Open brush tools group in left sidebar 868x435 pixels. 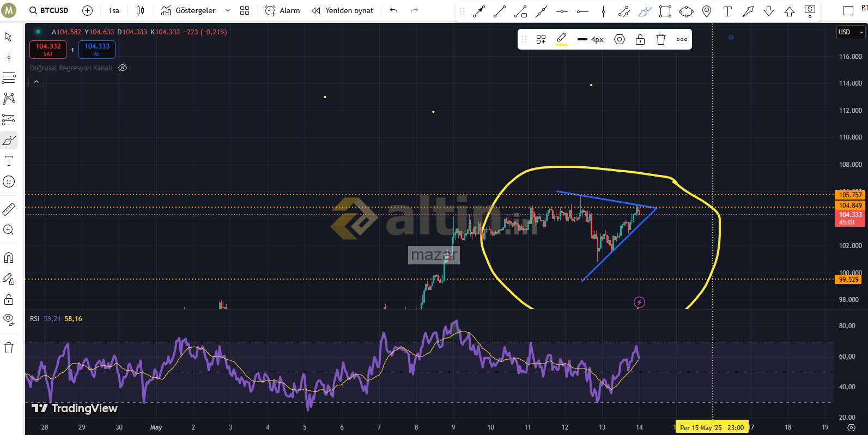tap(9, 141)
